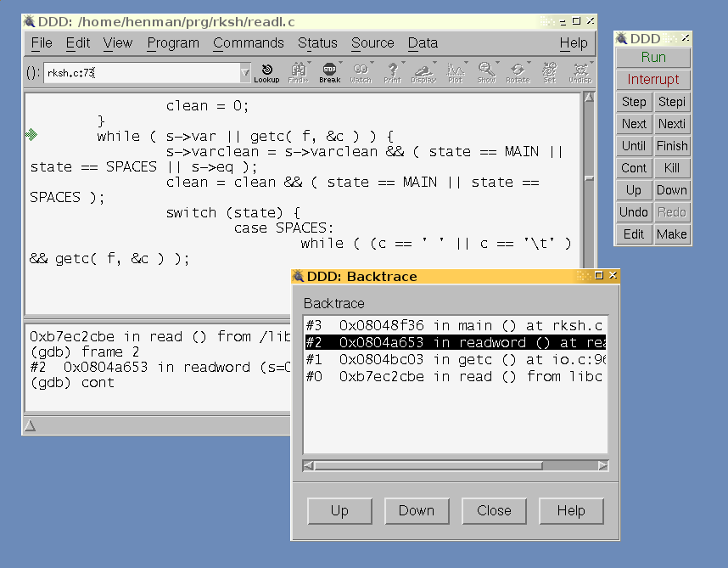Click the Make button
The image size is (728, 568).
(x=672, y=234)
